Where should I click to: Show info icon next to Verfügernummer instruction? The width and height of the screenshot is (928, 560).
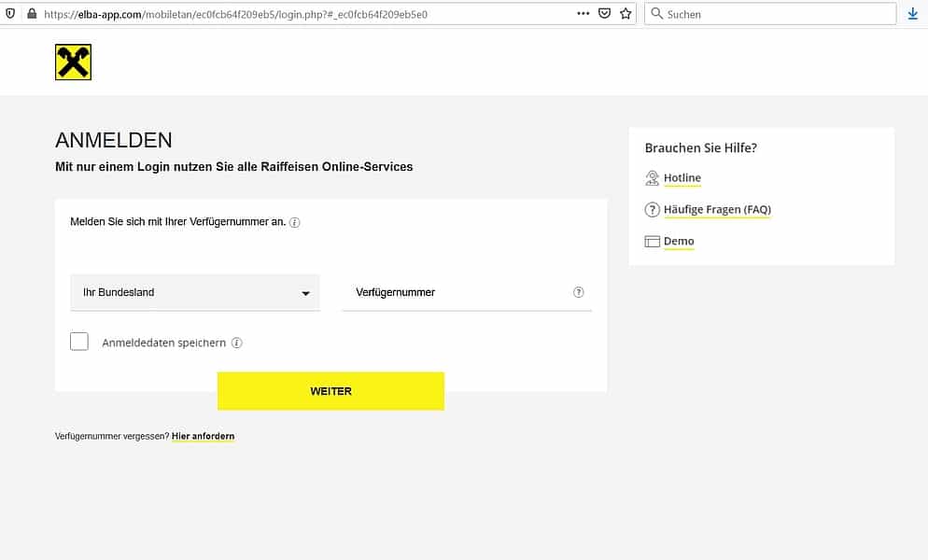pyautogui.click(x=295, y=222)
